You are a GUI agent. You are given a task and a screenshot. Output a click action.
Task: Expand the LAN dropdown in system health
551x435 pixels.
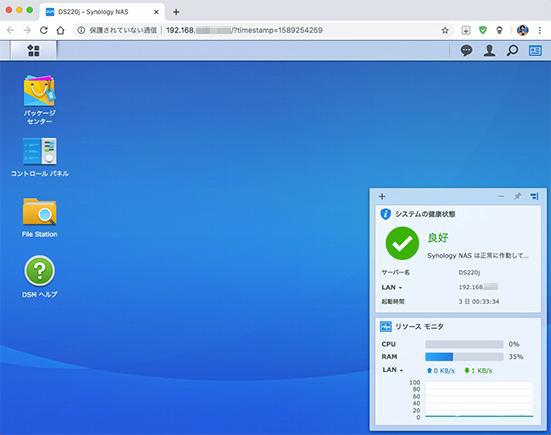392,287
